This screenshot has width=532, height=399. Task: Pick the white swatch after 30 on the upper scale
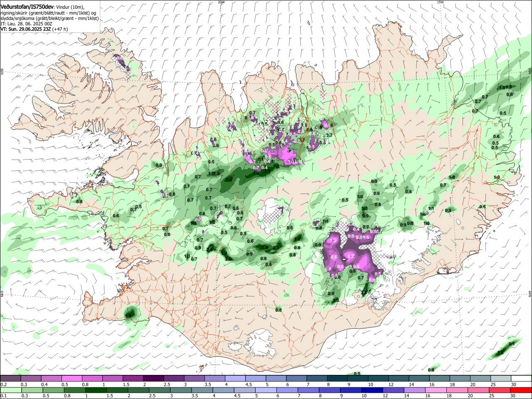[521, 378]
